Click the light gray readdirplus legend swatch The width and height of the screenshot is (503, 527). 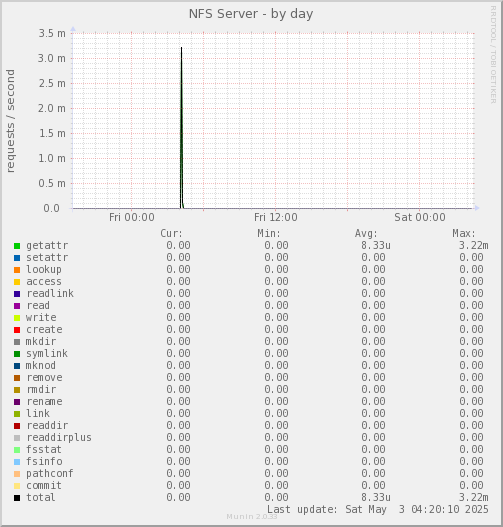17,438
